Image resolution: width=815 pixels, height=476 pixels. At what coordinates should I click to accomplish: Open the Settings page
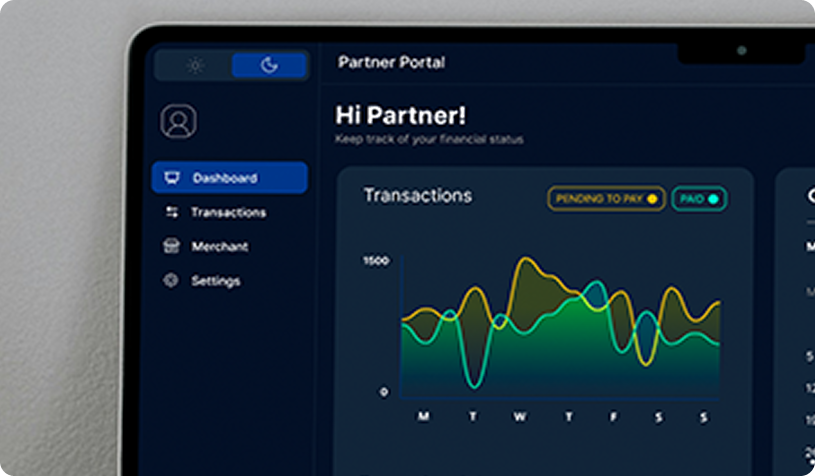pos(215,281)
